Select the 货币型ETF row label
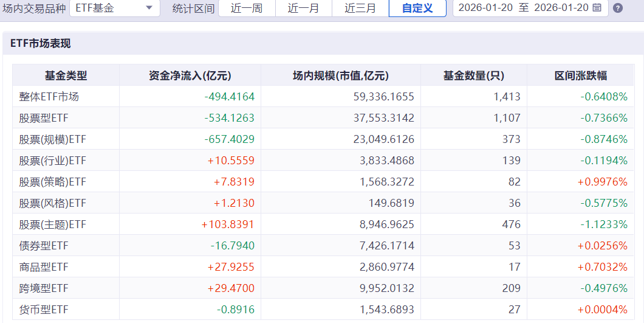Image resolution: width=644 pixels, height=323 pixels. [x=44, y=310]
